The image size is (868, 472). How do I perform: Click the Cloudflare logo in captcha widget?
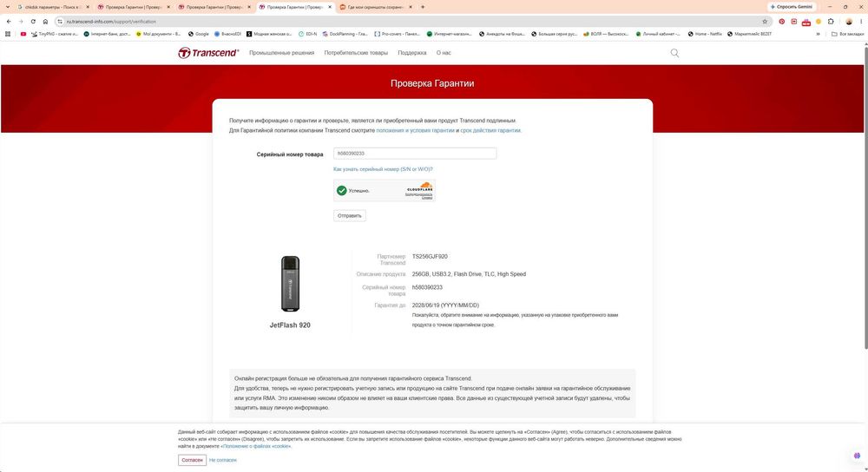click(x=420, y=187)
